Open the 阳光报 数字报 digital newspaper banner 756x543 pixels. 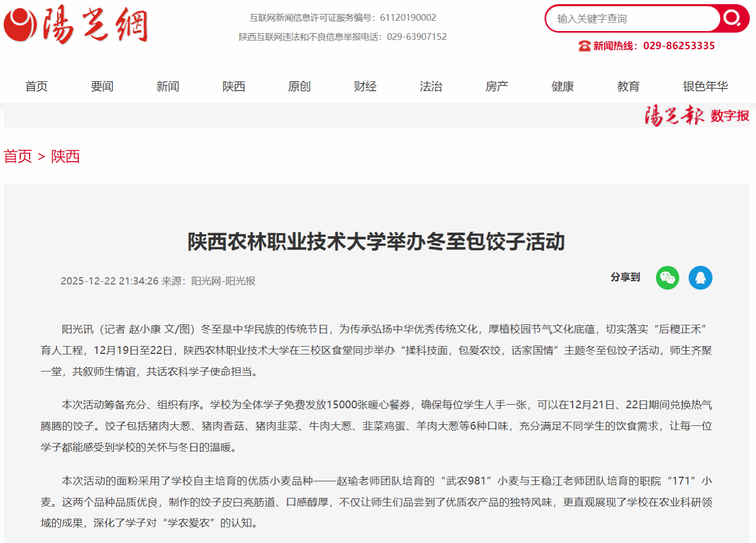[x=696, y=116]
